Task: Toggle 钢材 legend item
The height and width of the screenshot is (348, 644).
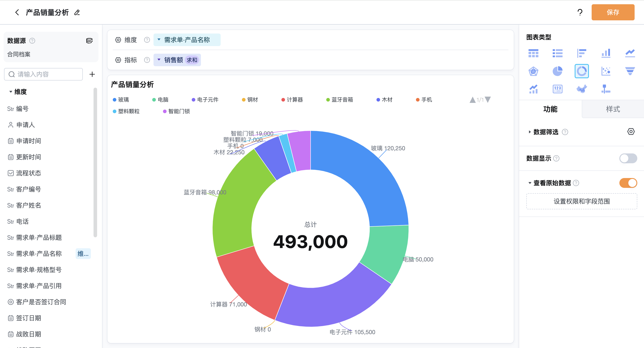Action: point(250,100)
